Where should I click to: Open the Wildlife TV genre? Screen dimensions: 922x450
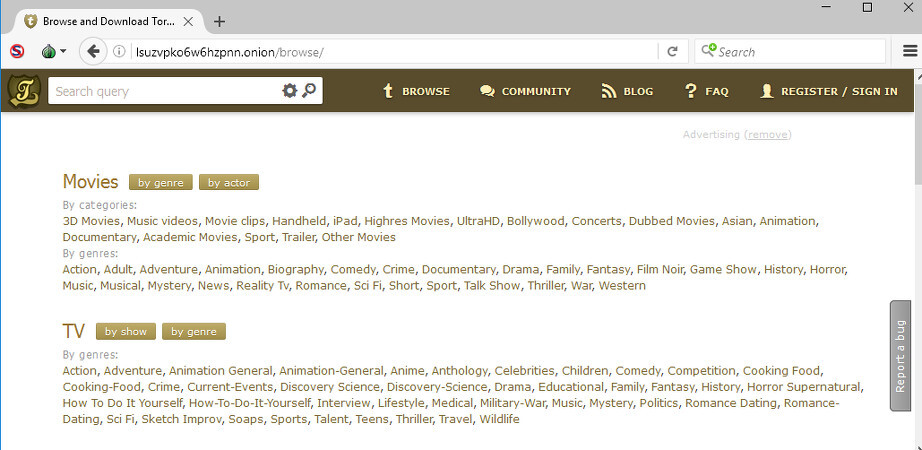pyautogui.click(x=499, y=419)
